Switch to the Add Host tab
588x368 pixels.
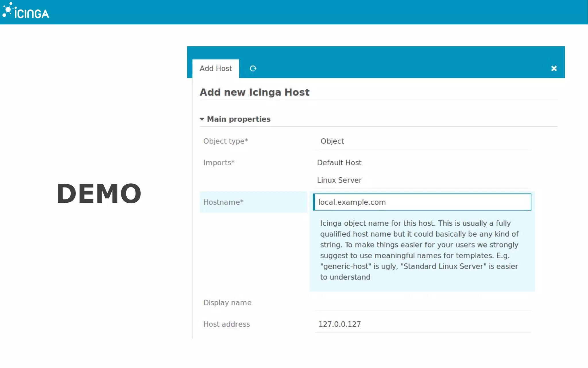click(216, 68)
